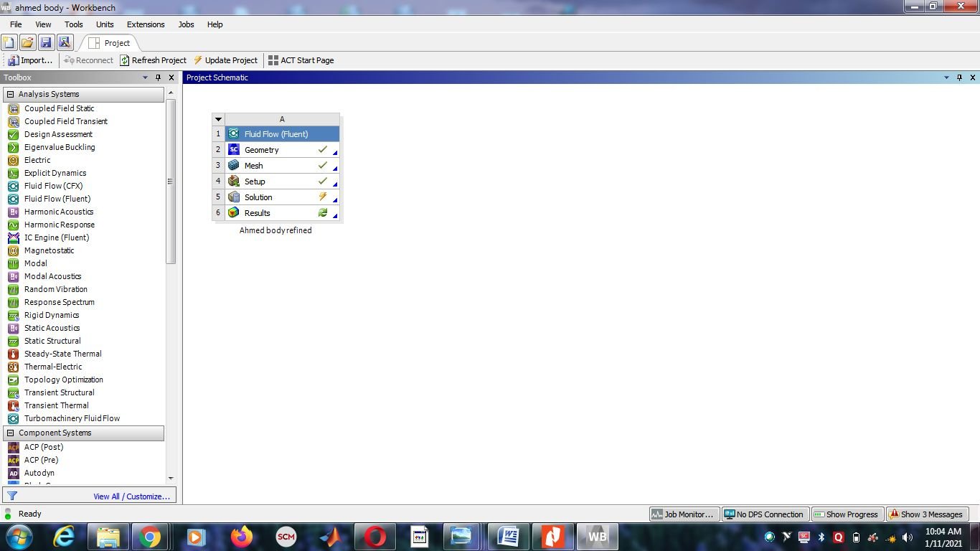This screenshot has width=980, height=551.
Task: Click Show 3 Messages button
Action: coord(925,514)
